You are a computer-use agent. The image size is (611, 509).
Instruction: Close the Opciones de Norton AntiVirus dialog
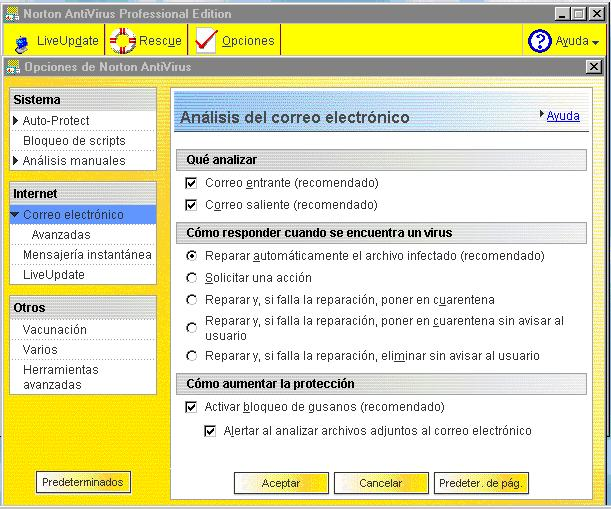tap(593, 67)
